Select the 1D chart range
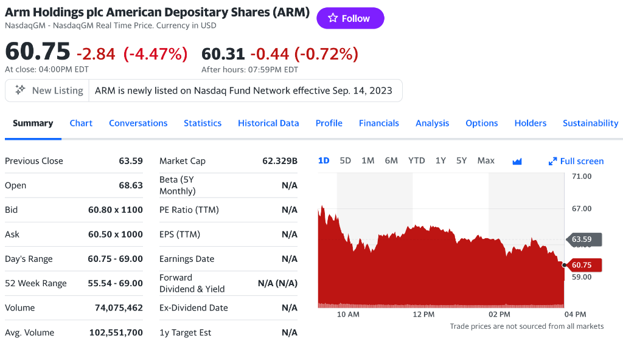Image resolution: width=623 pixels, height=364 pixels. tap(324, 160)
